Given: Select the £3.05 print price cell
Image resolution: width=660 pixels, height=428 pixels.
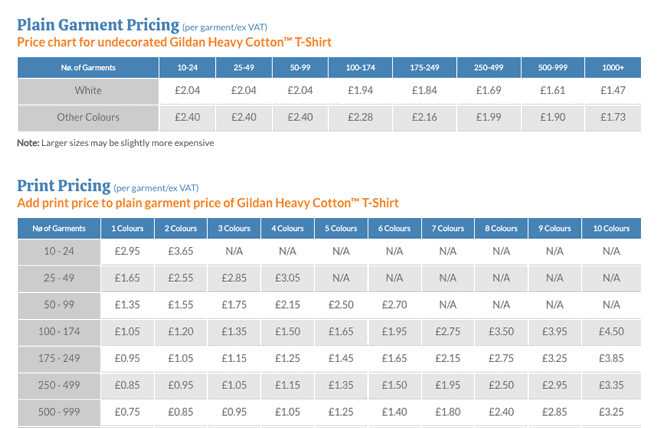Looking at the screenshot, I should [287, 278].
